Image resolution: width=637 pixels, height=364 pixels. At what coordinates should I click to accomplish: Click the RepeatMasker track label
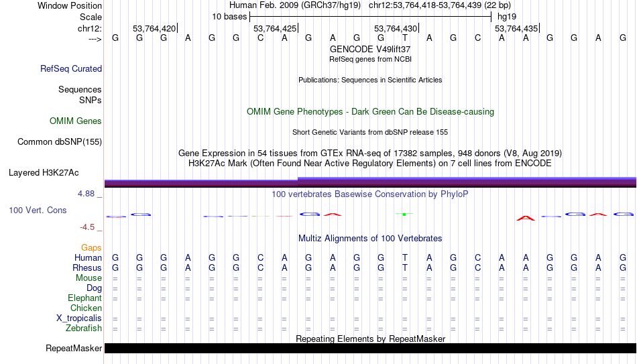coord(74,348)
